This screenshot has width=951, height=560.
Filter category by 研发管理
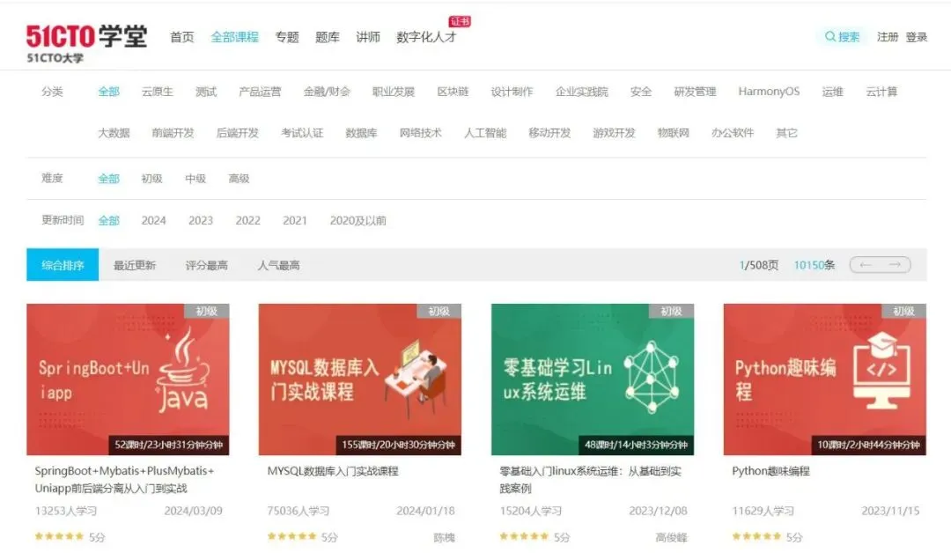(x=695, y=92)
